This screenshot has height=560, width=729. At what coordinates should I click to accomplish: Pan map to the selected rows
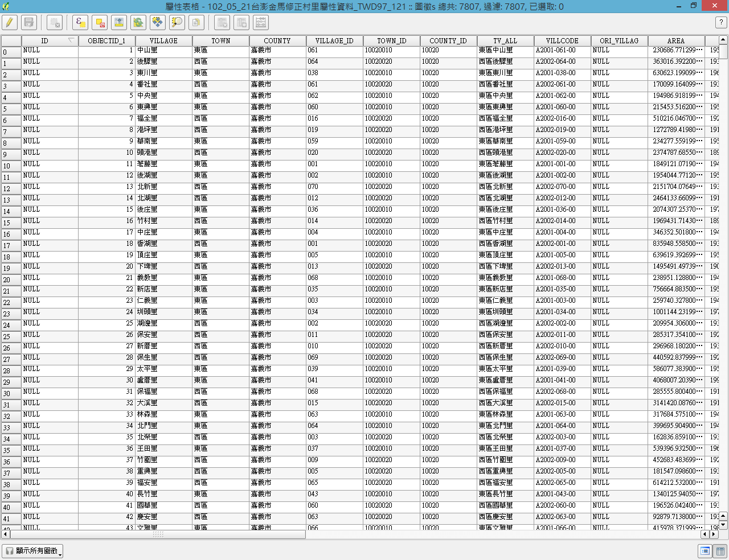pyautogui.click(x=158, y=23)
